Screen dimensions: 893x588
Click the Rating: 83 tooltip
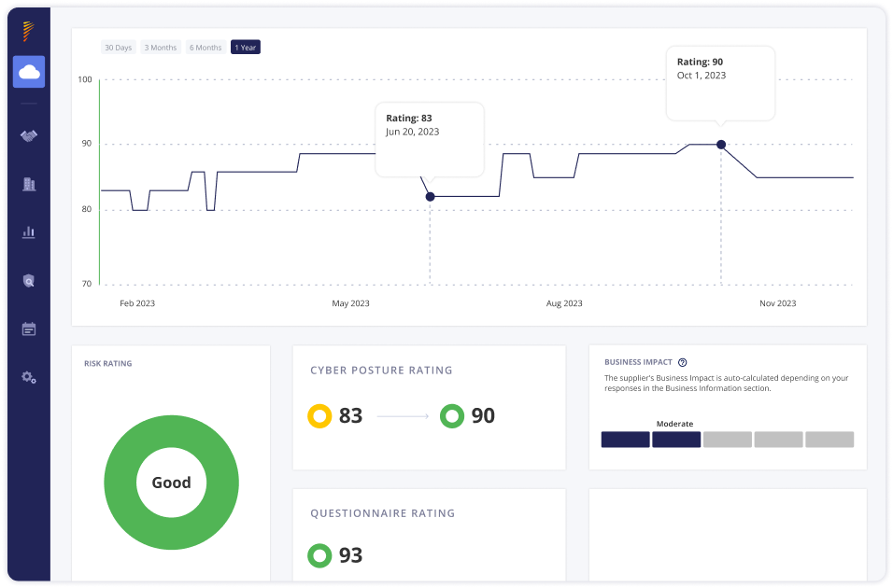pos(430,139)
